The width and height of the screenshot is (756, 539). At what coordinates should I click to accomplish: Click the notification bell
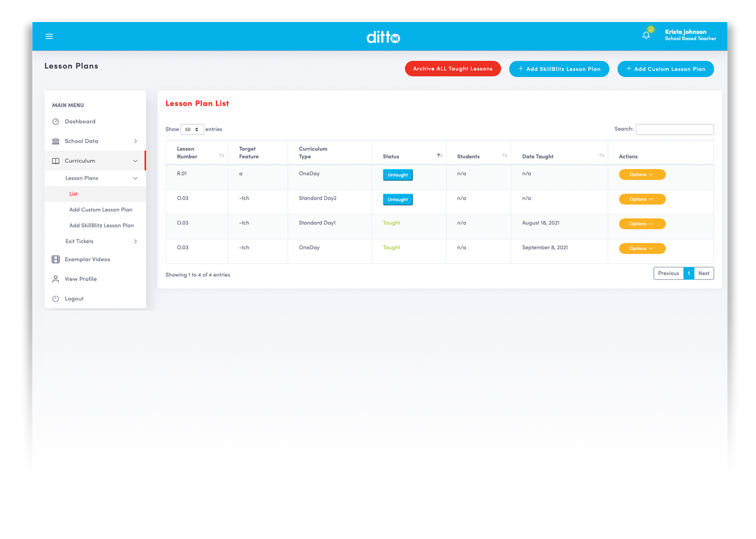tap(645, 34)
